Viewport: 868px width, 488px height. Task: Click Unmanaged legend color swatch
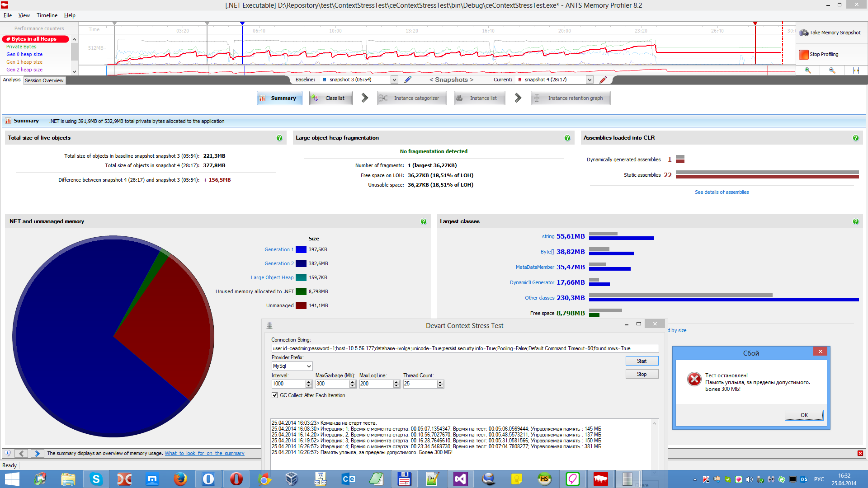coord(301,305)
